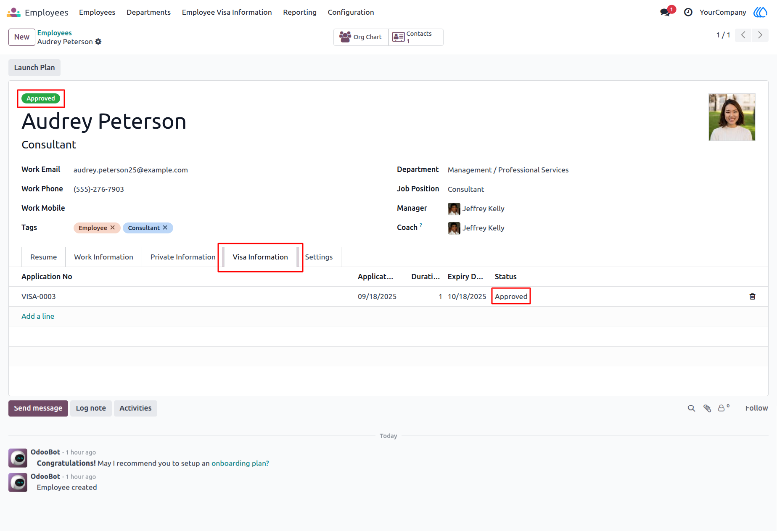Attach files with paperclip icon
The height and width of the screenshot is (532, 777).
coord(707,408)
